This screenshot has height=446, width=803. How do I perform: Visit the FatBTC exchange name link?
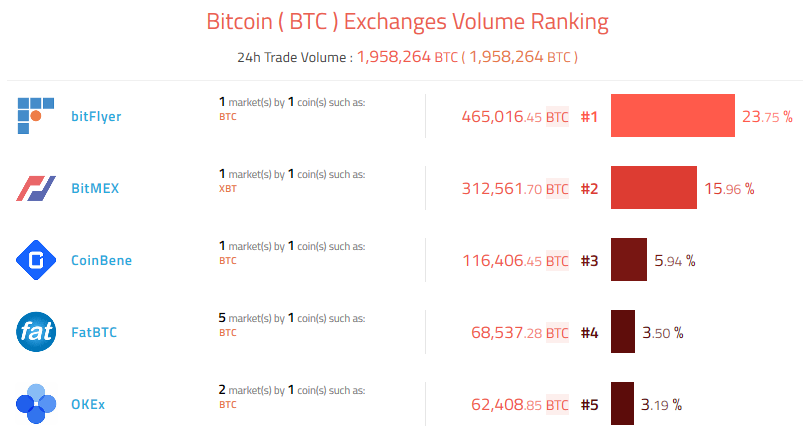[94, 333]
